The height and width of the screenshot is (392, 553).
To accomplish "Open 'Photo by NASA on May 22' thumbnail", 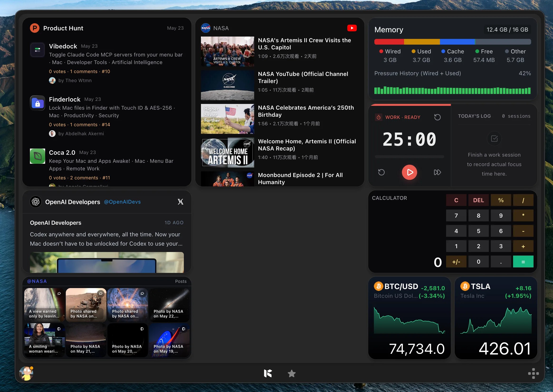I will point(169,305).
